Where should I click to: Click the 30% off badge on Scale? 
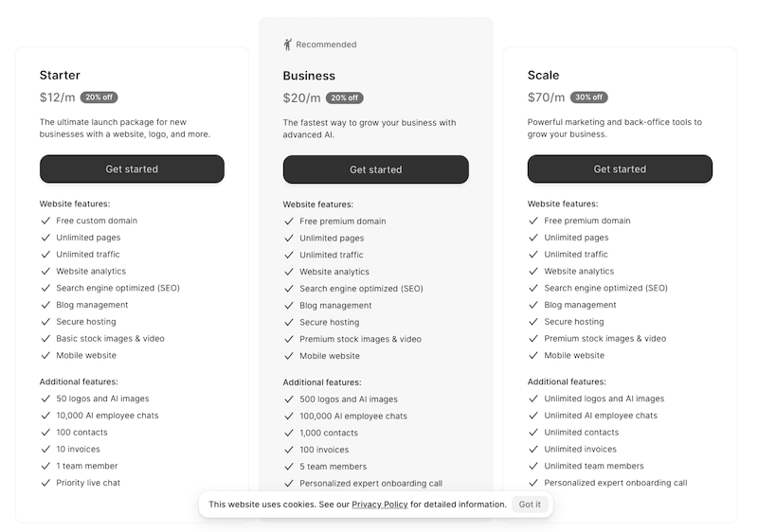588,98
